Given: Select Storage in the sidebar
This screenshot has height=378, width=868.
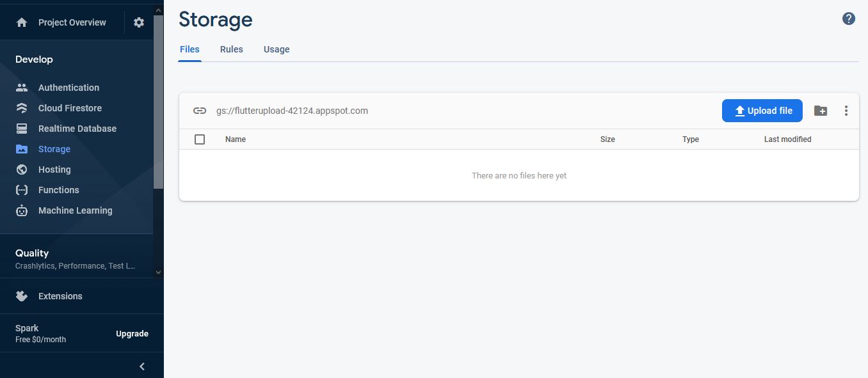Looking at the screenshot, I should (54, 149).
